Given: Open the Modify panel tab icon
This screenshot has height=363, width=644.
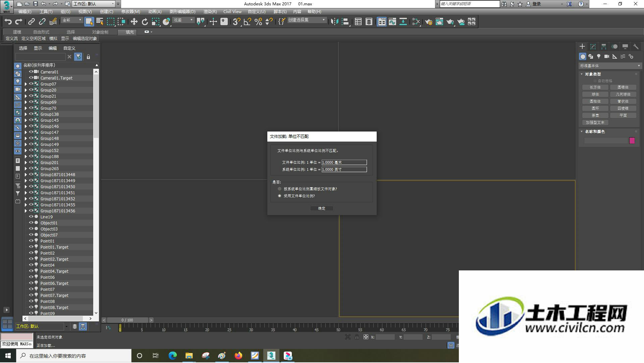Looking at the screenshot, I should (x=593, y=47).
